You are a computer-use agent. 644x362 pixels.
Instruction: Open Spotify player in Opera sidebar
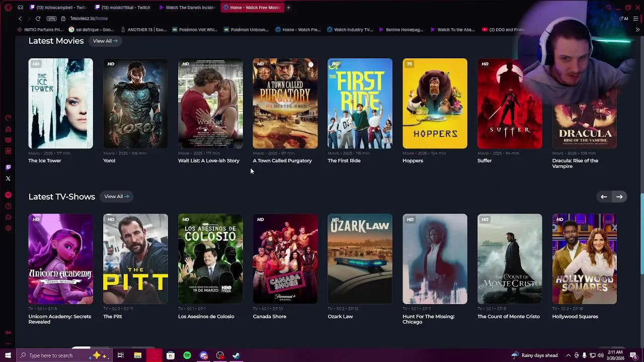pos(8,195)
